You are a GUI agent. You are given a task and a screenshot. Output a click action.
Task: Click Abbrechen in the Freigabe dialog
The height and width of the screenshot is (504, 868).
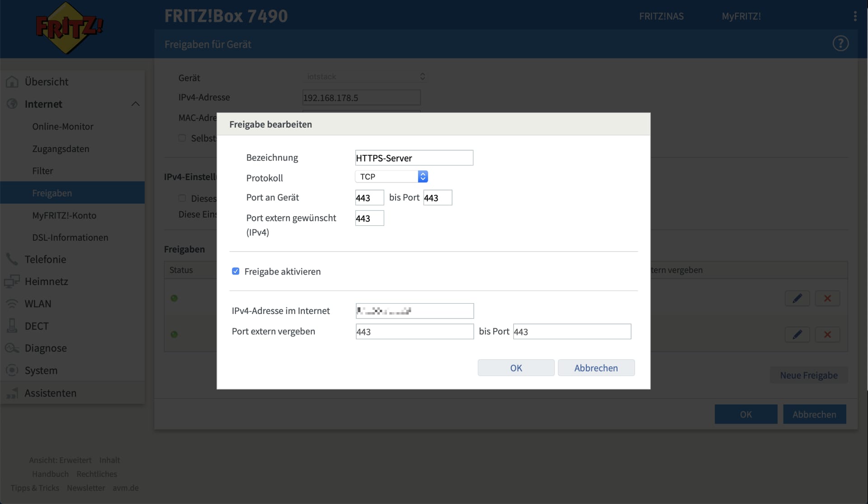click(596, 368)
